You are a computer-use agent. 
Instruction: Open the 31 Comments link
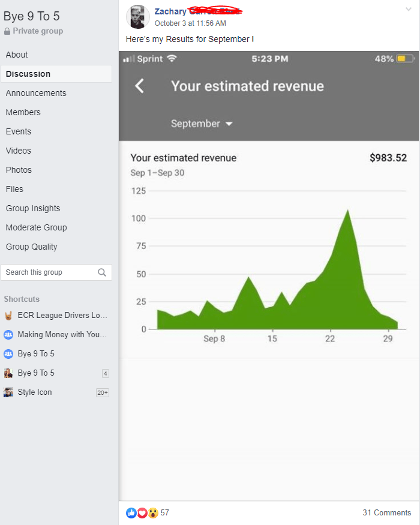pos(386,512)
